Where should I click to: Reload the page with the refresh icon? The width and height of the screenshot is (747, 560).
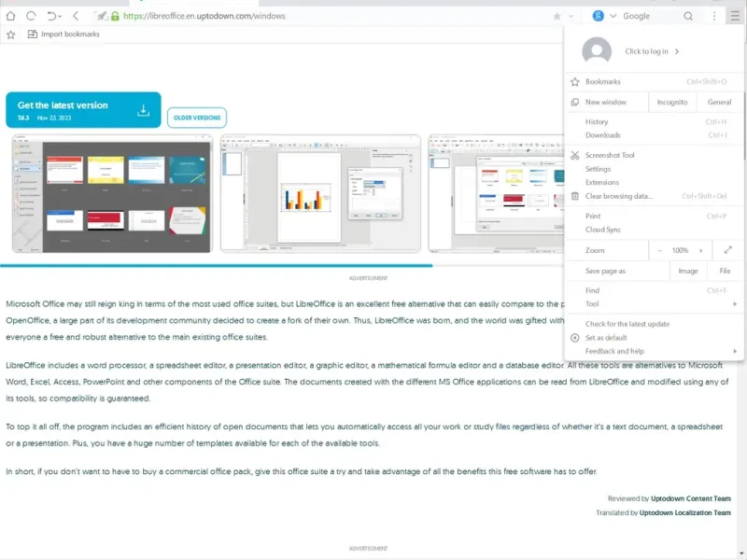point(31,16)
